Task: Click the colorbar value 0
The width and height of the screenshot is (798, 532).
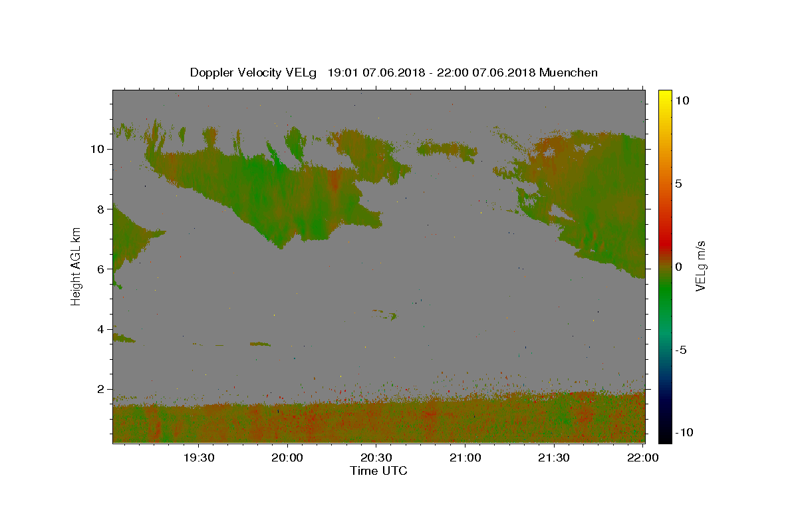Action: click(678, 267)
